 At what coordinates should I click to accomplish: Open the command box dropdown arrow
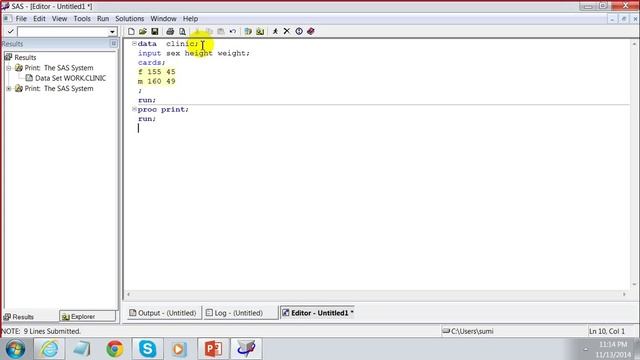coord(112,32)
